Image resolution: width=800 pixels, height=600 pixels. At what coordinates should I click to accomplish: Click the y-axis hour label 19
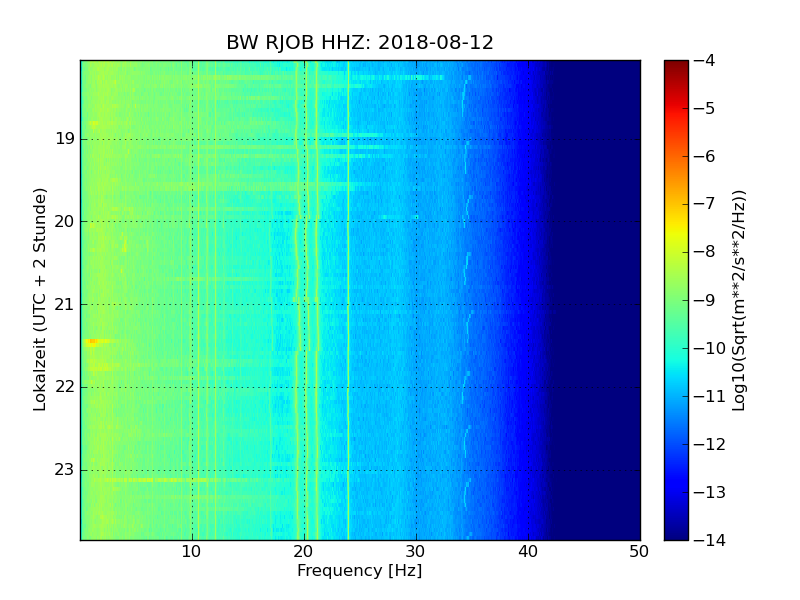point(65,139)
